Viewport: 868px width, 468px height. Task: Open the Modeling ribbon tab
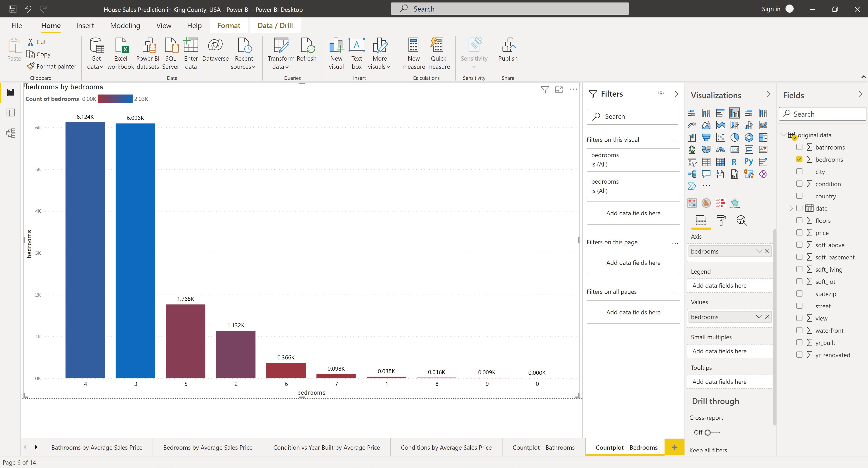pos(125,26)
